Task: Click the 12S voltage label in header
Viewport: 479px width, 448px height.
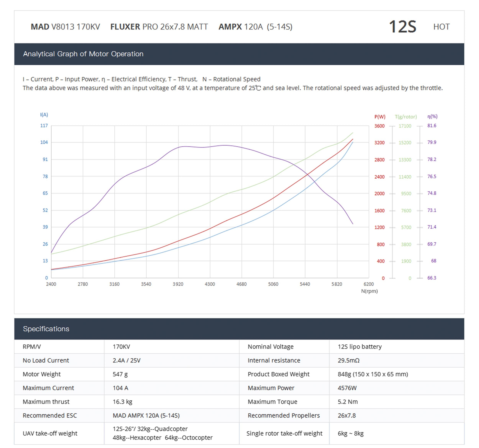Action: [402, 27]
